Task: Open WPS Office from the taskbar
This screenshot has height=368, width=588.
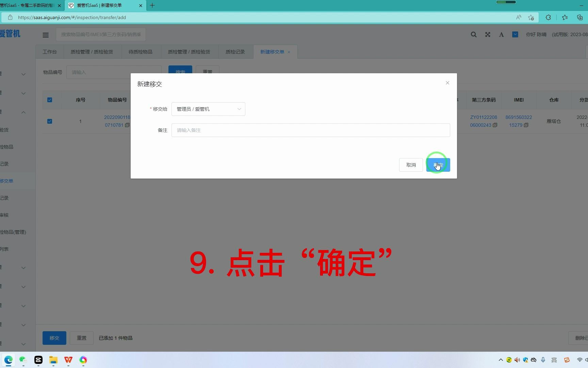Action: pos(68,360)
